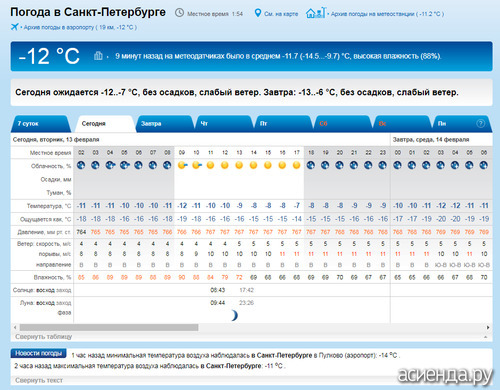This screenshot has height=390, width=500.
Task: Switch to the 7 суток tab
Action: (x=41, y=124)
